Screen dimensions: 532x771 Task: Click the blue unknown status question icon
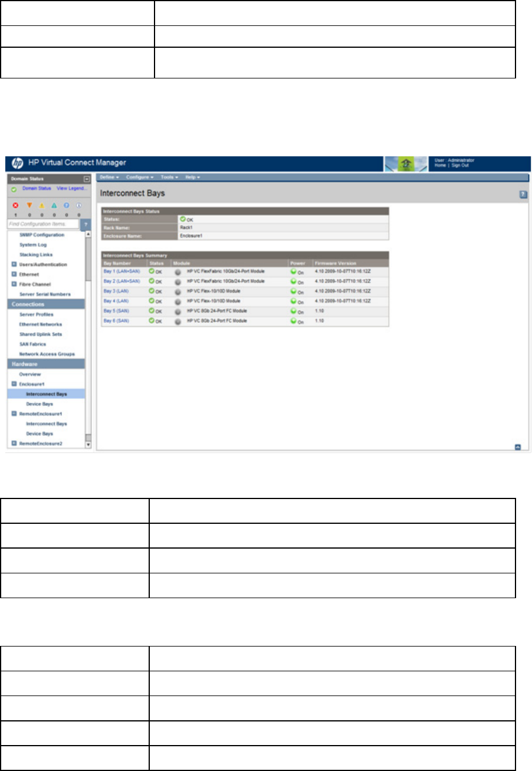[67, 206]
